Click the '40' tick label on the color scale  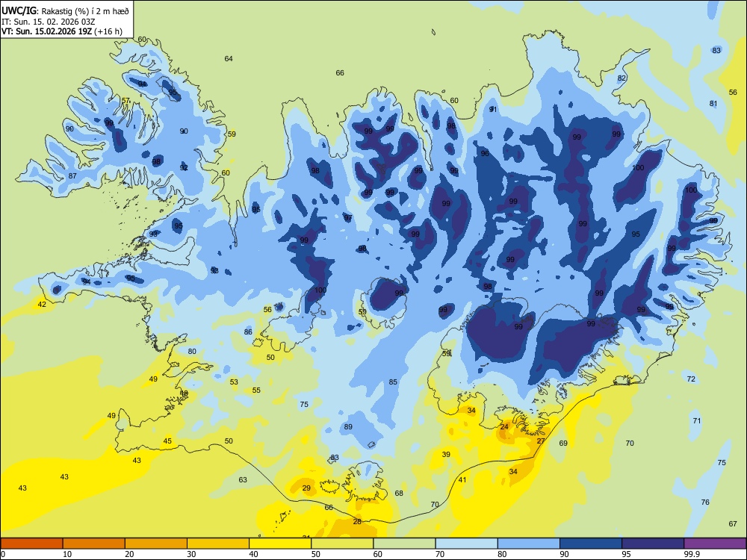pyautogui.click(x=253, y=554)
